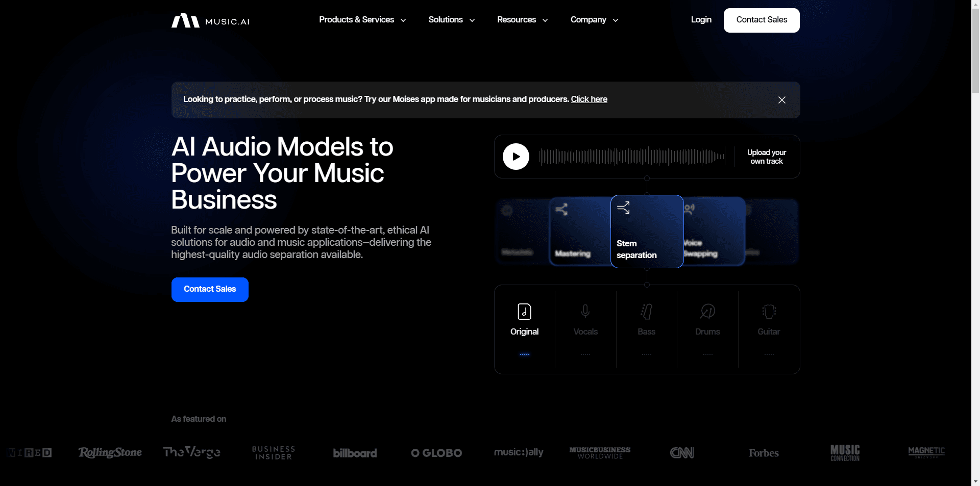Seek within the audio waveform
Viewport: 980px width, 486px height.
[x=632, y=157]
